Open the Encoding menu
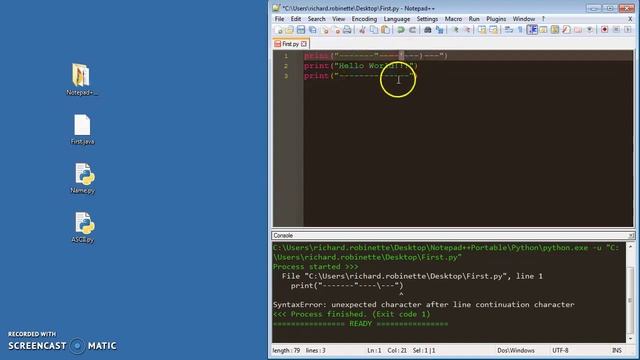This screenshot has width=640, height=360. tap(364, 19)
